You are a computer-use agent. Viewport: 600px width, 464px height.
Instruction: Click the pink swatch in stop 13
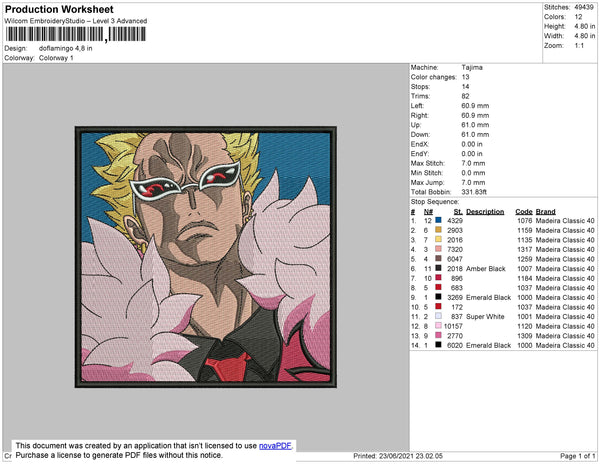(x=438, y=335)
